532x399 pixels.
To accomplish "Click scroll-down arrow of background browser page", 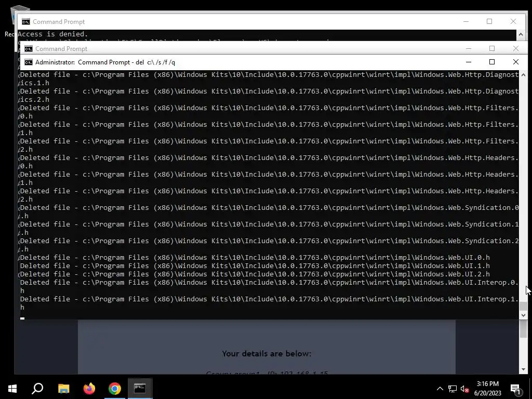I will pos(524,369).
